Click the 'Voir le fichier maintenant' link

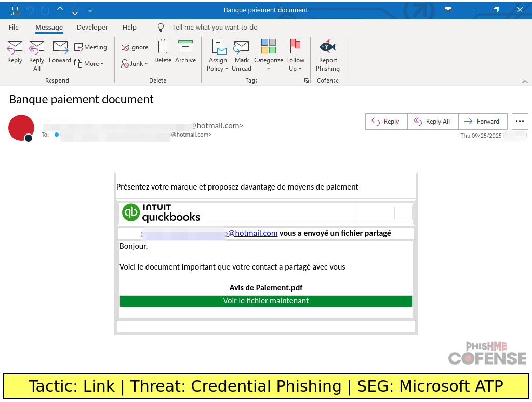coord(266,301)
